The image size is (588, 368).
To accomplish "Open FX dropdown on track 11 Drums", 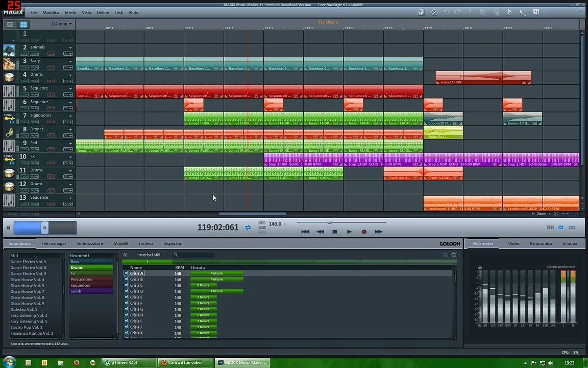I will point(68,176).
